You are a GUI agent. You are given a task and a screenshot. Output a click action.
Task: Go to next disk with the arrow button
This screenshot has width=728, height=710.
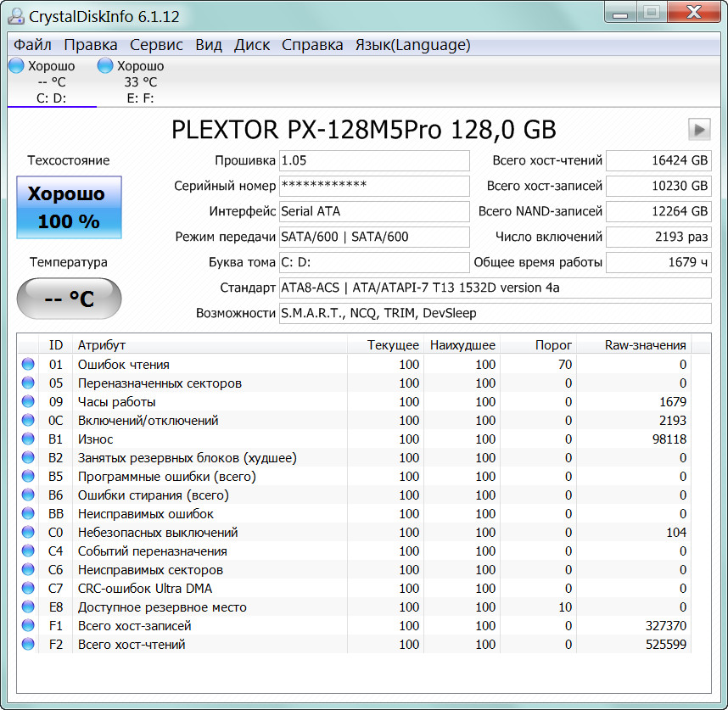(699, 130)
